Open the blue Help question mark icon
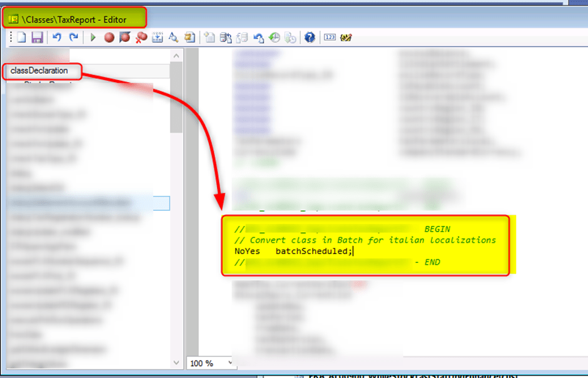This screenshot has height=378, width=588. pyautogui.click(x=309, y=38)
